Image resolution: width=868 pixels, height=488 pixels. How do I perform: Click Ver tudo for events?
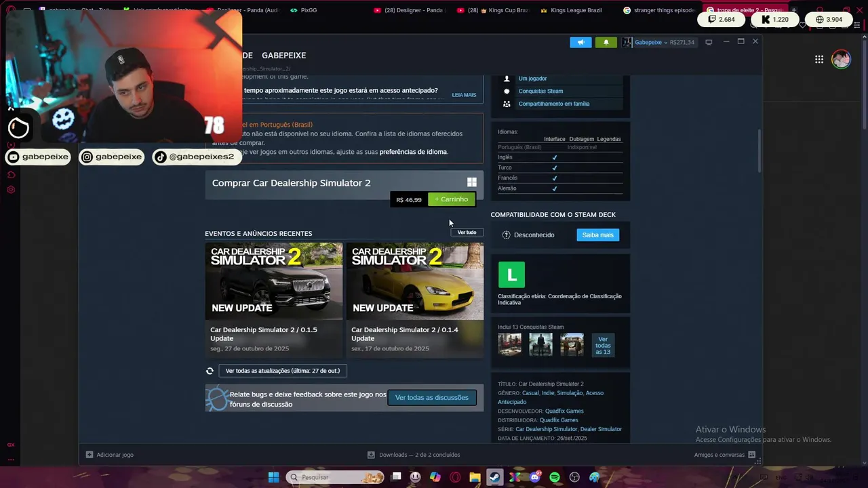tap(467, 232)
